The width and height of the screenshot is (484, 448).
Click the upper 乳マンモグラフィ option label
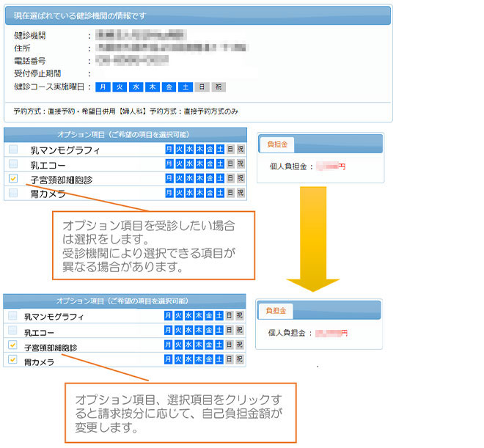point(65,150)
